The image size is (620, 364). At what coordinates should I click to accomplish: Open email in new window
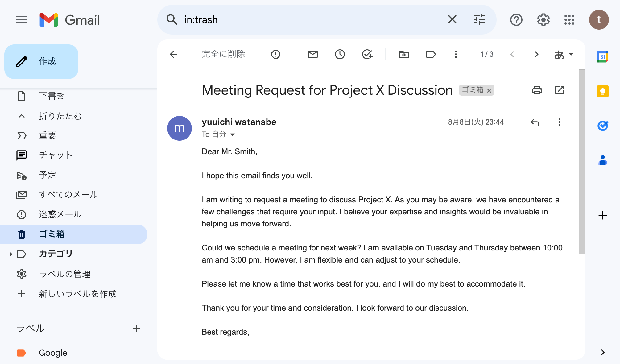(559, 90)
